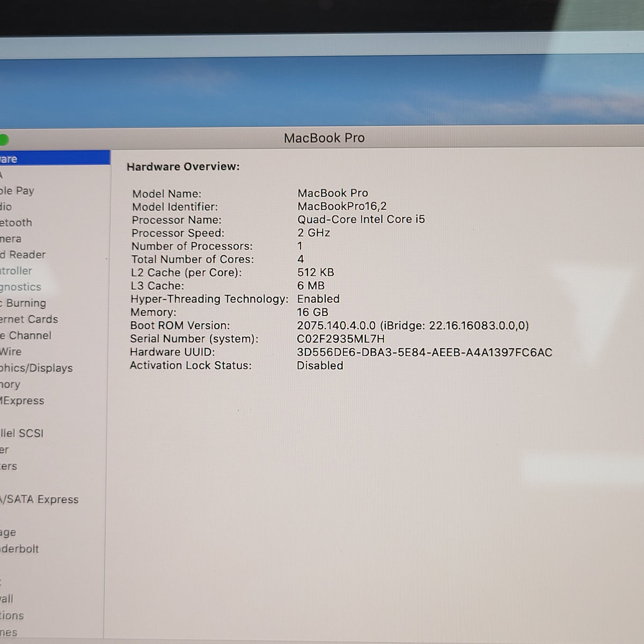Select Volumes in the sidebar
This screenshot has height=644, width=644.
9,633
